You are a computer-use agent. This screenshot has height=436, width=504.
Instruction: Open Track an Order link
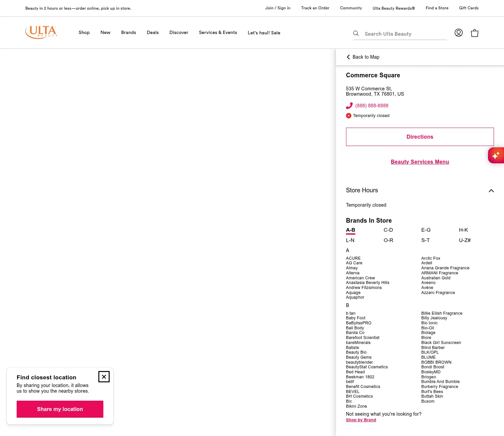point(315,8)
